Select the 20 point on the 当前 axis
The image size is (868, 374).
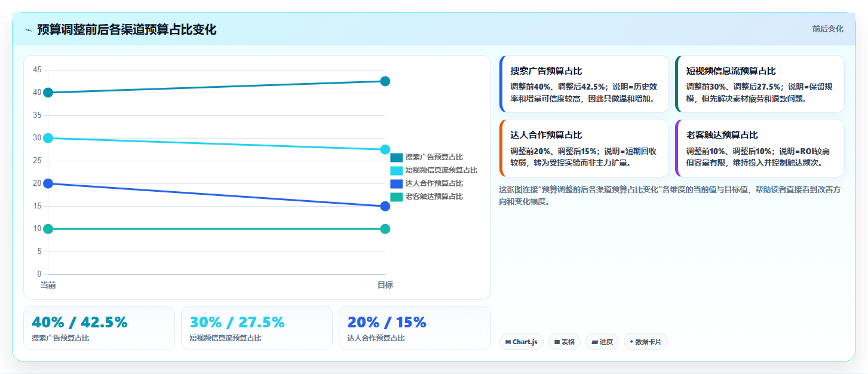(x=48, y=183)
